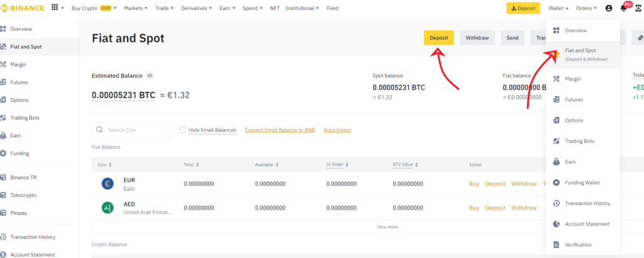Open the notifications bell icon

(623, 8)
